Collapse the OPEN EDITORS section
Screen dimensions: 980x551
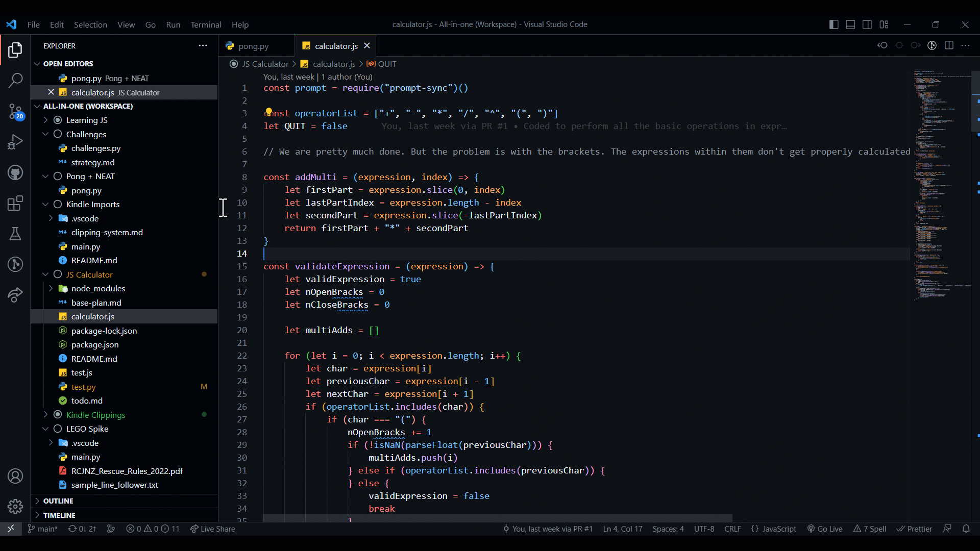click(37, 63)
